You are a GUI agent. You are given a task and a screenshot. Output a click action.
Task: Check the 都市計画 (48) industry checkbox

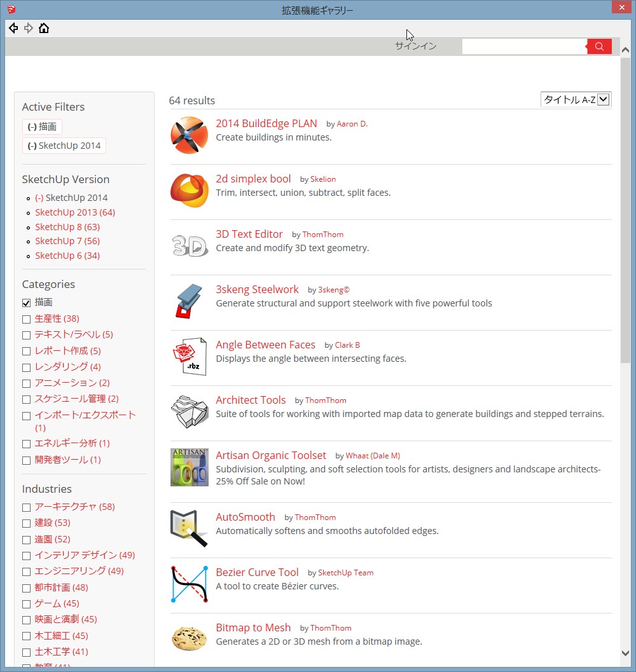point(27,588)
